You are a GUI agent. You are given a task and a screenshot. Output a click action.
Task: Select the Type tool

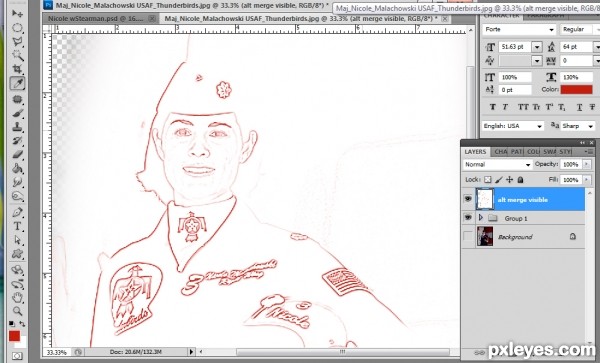tap(17, 226)
